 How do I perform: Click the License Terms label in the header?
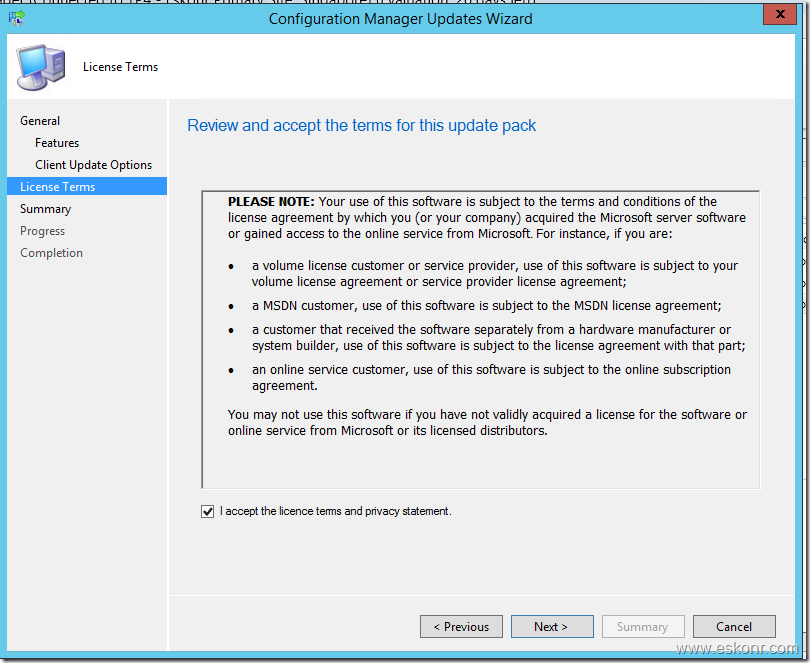click(121, 67)
